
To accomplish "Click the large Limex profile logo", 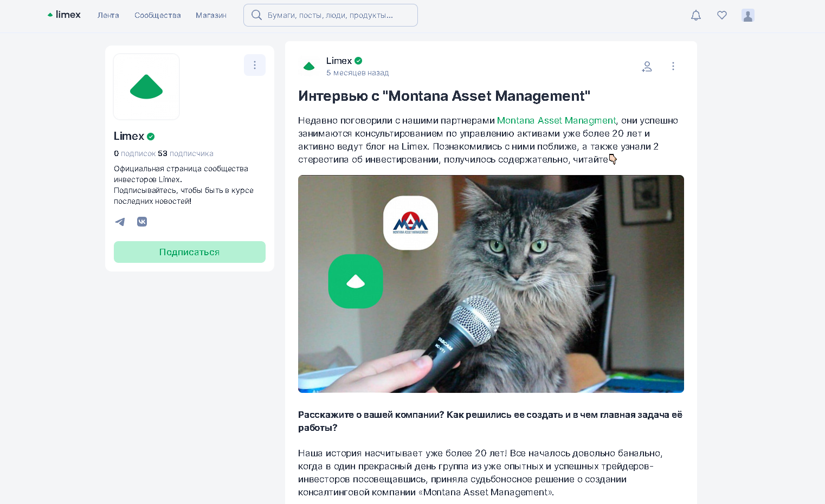I will click(x=146, y=87).
